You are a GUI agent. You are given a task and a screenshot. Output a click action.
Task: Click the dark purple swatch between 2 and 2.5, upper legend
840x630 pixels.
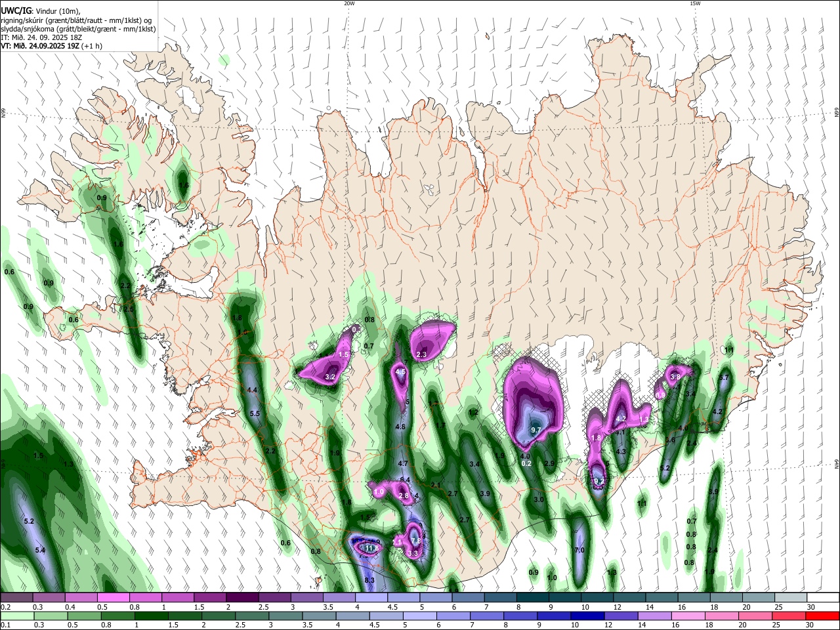point(243,598)
